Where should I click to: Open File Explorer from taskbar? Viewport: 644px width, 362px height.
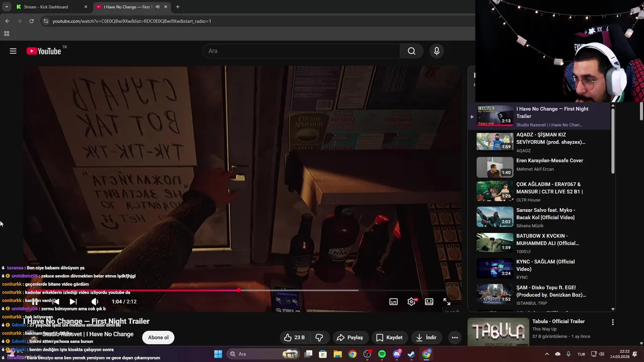[338, 354]
